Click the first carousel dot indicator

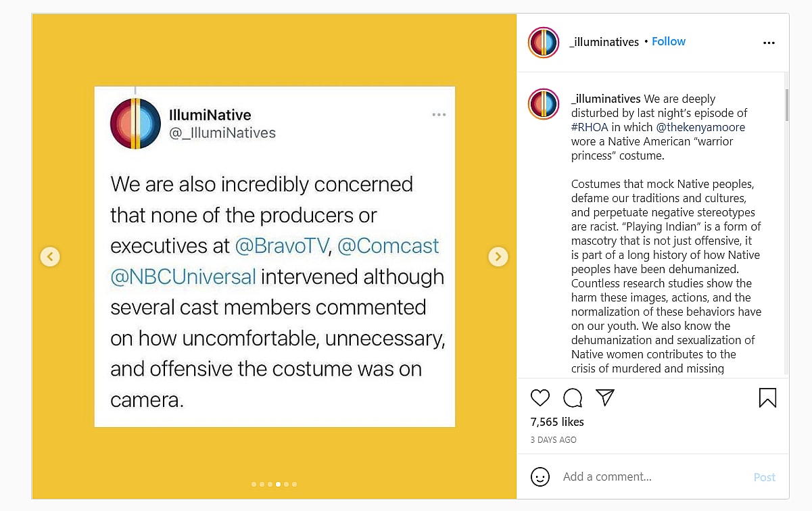coord(254,484)
